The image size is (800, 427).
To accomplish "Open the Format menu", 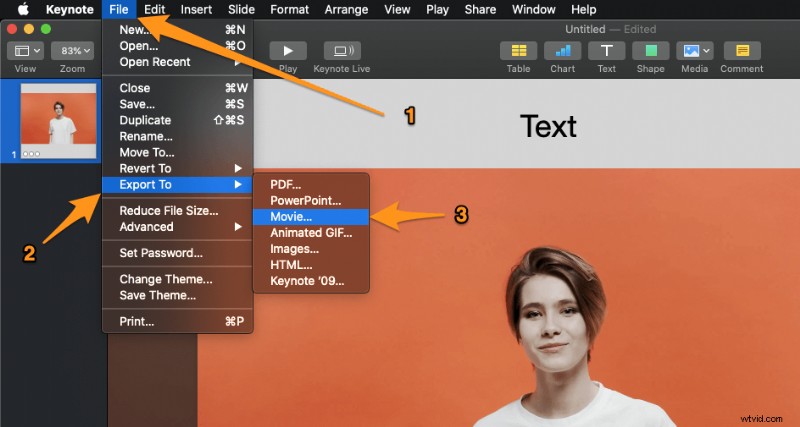I will [x=290, y=9].
